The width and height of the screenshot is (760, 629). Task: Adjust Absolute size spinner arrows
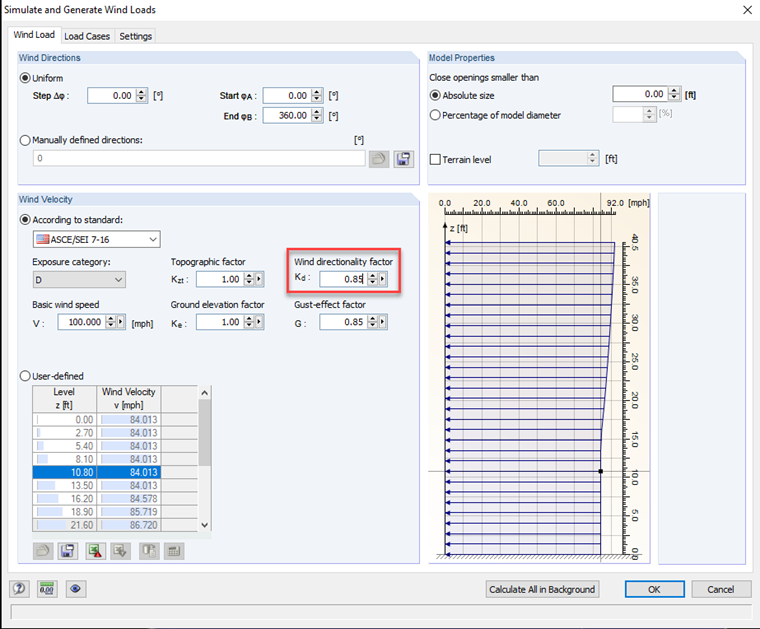tap(674, 94)
